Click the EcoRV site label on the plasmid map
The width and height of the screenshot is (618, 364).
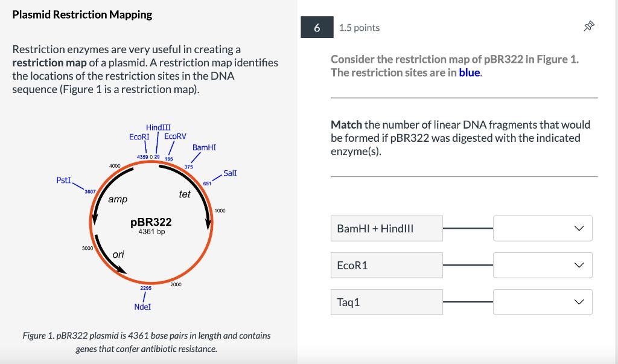(x=176, y=138)
